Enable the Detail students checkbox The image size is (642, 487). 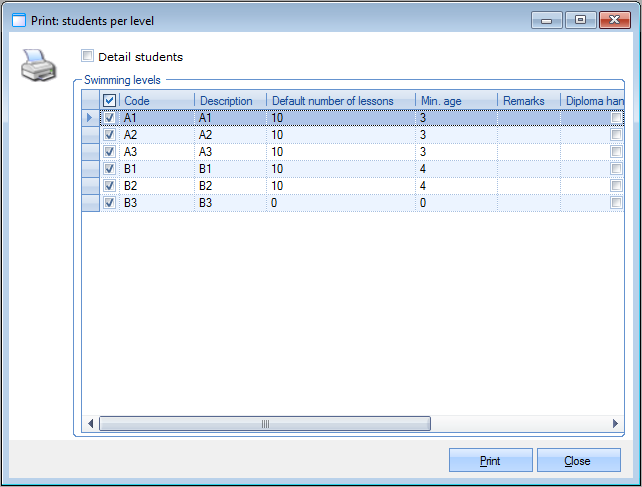[88, 57]
